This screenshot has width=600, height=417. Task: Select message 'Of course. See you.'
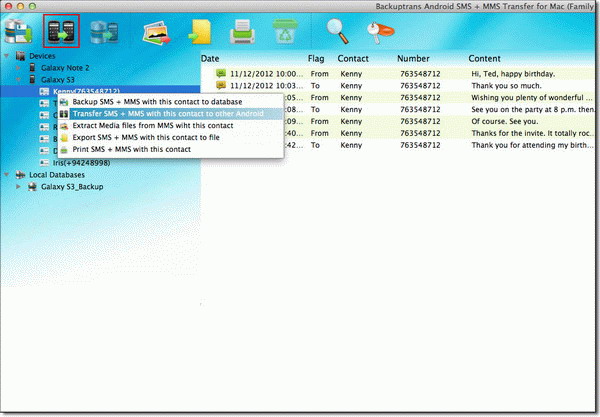pyautogui.click(x=505, y=121)
